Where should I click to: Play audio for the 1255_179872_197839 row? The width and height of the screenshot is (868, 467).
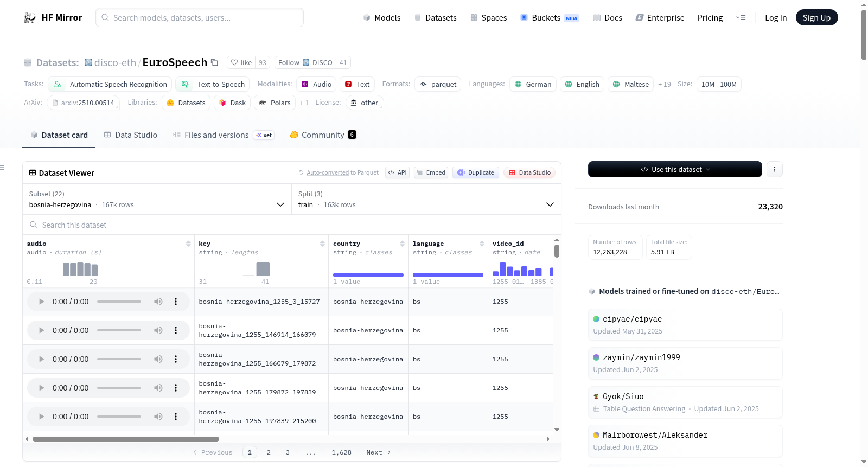tap(42, 388)
